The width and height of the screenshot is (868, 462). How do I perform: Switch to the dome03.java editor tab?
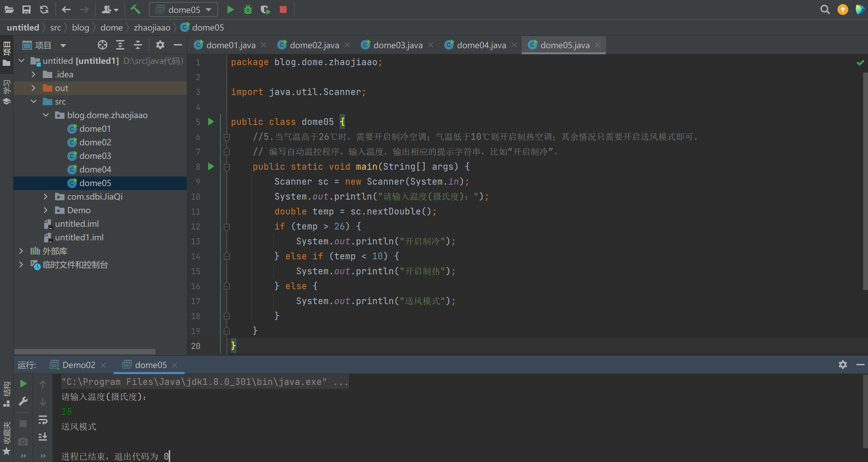click(x=398, y=45)
